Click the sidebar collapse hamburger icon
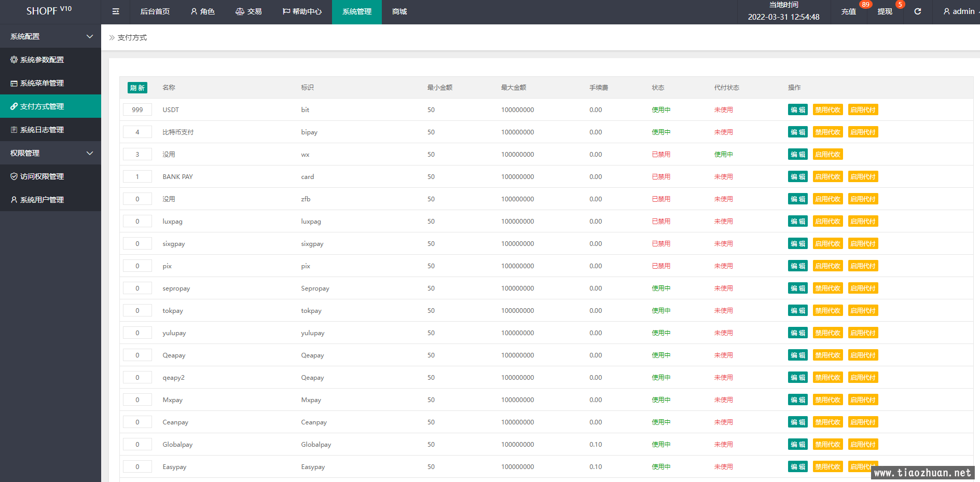This screenshot has width=980, height=482. coord(116,11)
